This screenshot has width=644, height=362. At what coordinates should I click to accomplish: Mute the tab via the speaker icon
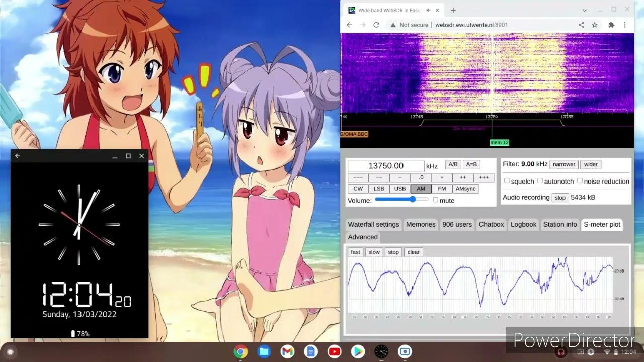point(428,10)
